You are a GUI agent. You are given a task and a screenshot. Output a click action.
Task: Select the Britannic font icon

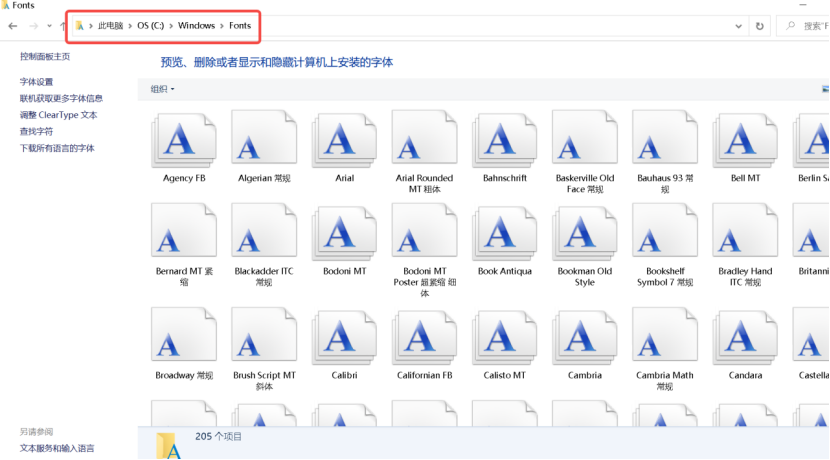click(811, 231)
